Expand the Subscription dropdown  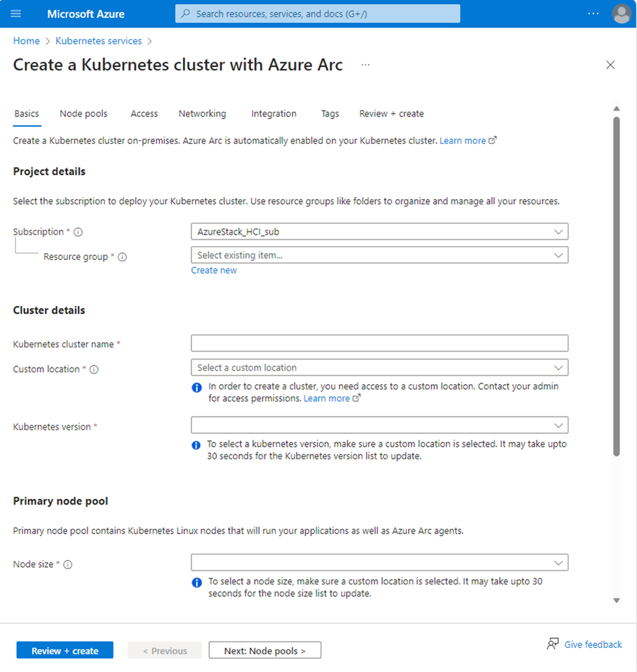pos(379,231)
